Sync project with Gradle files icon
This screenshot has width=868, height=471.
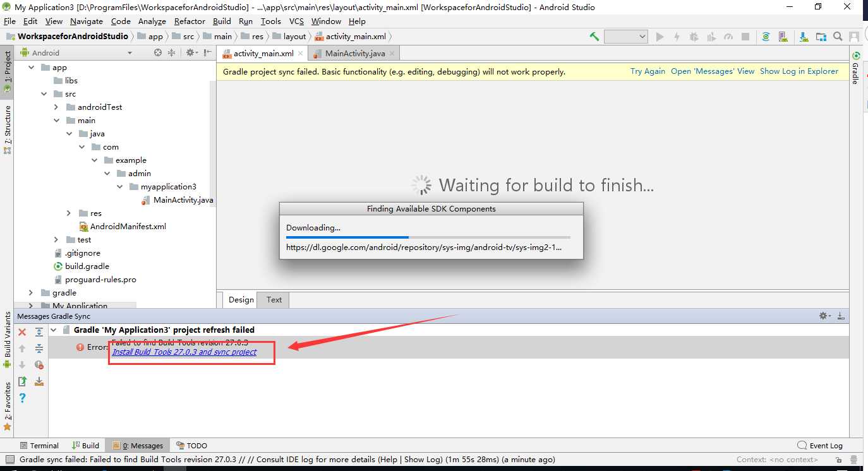(766, 37)
